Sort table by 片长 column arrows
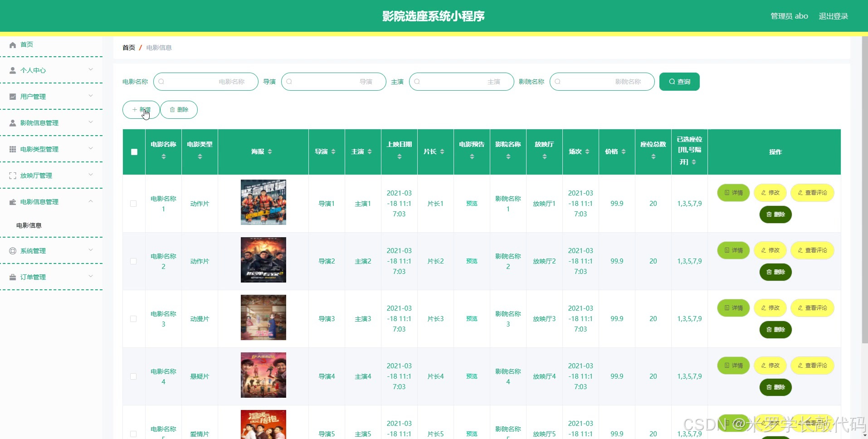Image resolution: width=868 pixels, height=439 pixels. point(442,151)
